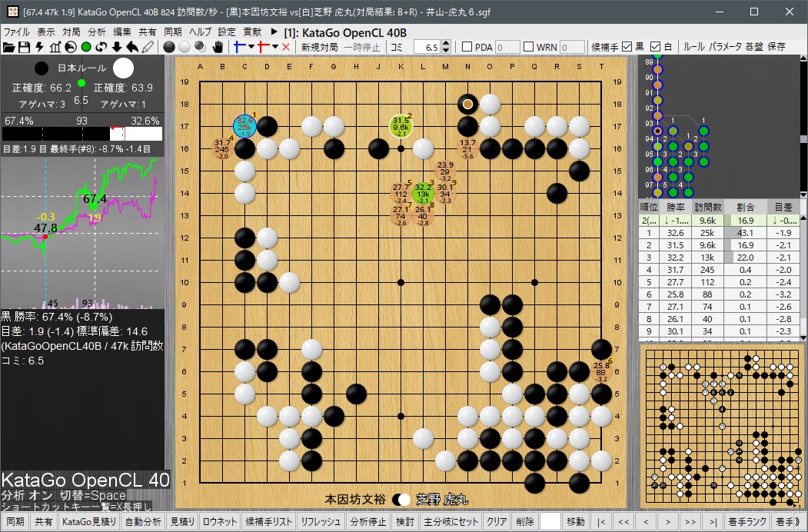
Task: Skip forward with >> button
Action: [690, 522]
